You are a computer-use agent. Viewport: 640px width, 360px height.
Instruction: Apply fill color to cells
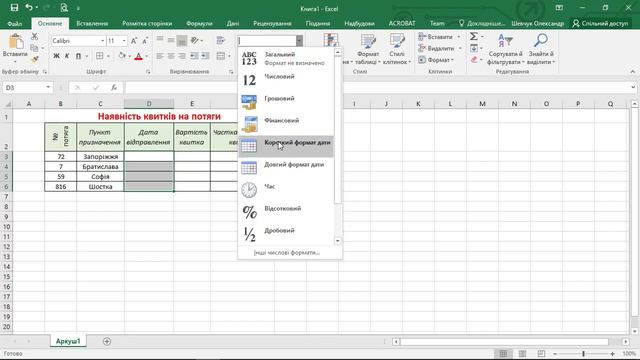(122, 56)
